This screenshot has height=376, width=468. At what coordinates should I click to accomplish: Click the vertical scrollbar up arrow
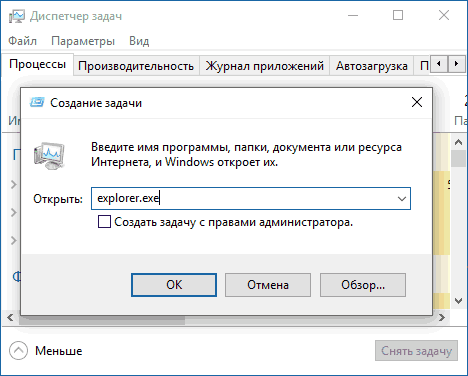(x=458, y=142)
